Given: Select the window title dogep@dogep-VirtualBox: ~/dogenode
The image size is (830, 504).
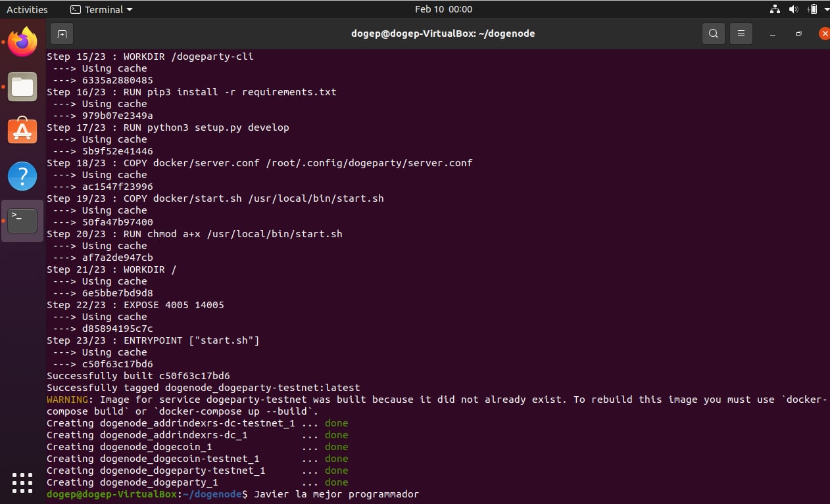Looking at the screenshot, I should click(443, 34).
